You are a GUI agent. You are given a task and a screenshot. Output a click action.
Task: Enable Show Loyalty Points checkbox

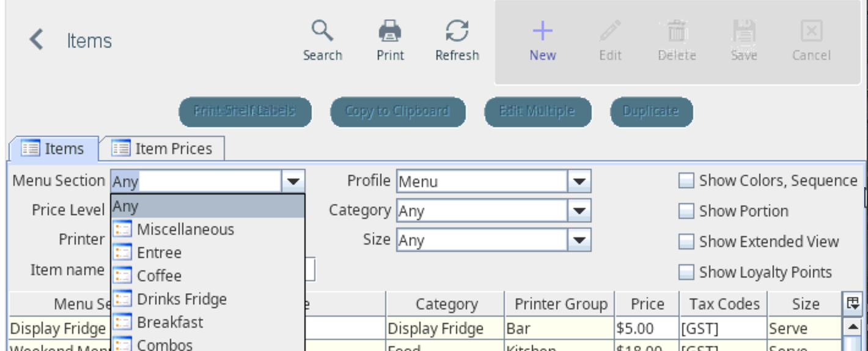[686, 272]
